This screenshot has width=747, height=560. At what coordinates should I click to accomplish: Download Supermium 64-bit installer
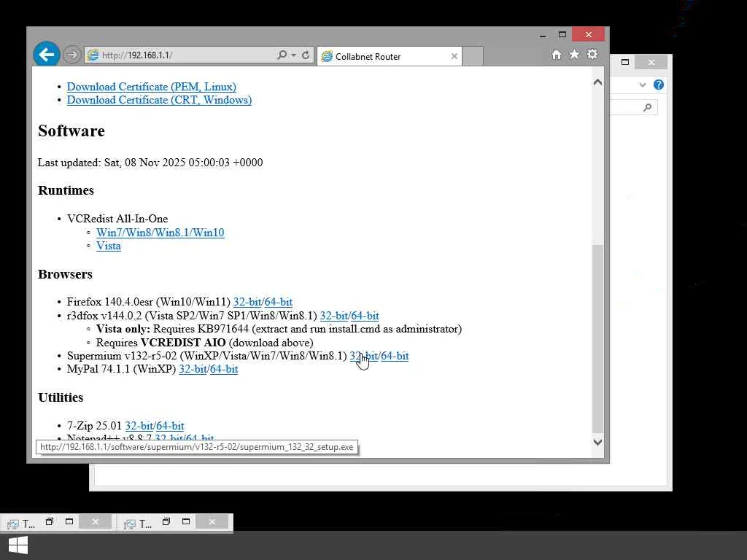pyautogui.click(x=395, y=356)
